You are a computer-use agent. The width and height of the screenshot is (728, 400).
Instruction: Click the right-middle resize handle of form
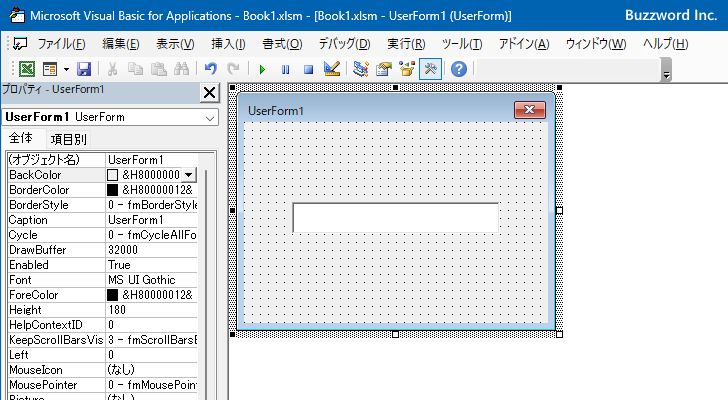tap(559, 211)
